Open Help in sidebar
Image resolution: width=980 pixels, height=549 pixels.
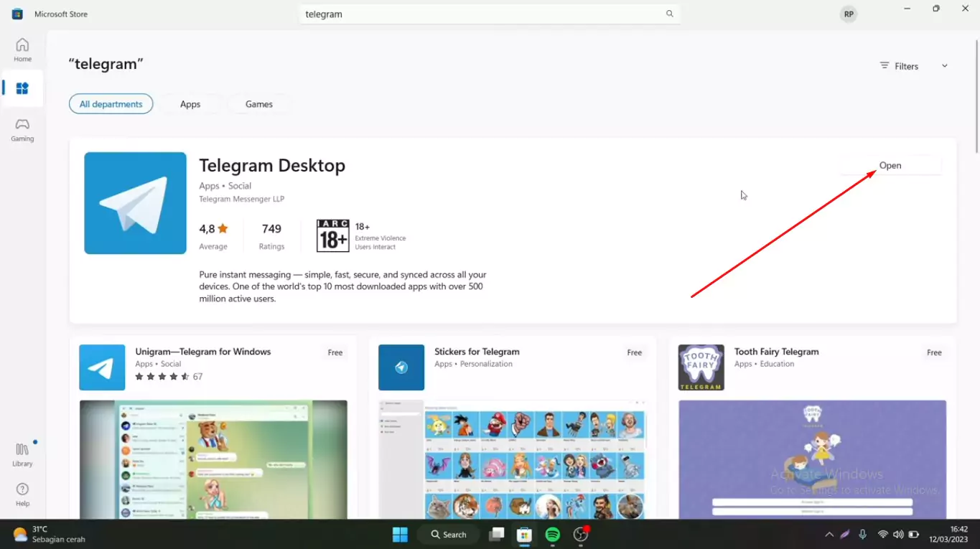pos(22,494)
